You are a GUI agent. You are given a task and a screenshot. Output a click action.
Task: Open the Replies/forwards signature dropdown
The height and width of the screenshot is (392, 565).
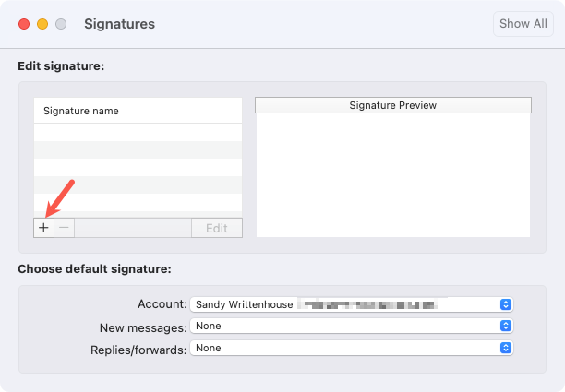(351, 348)
